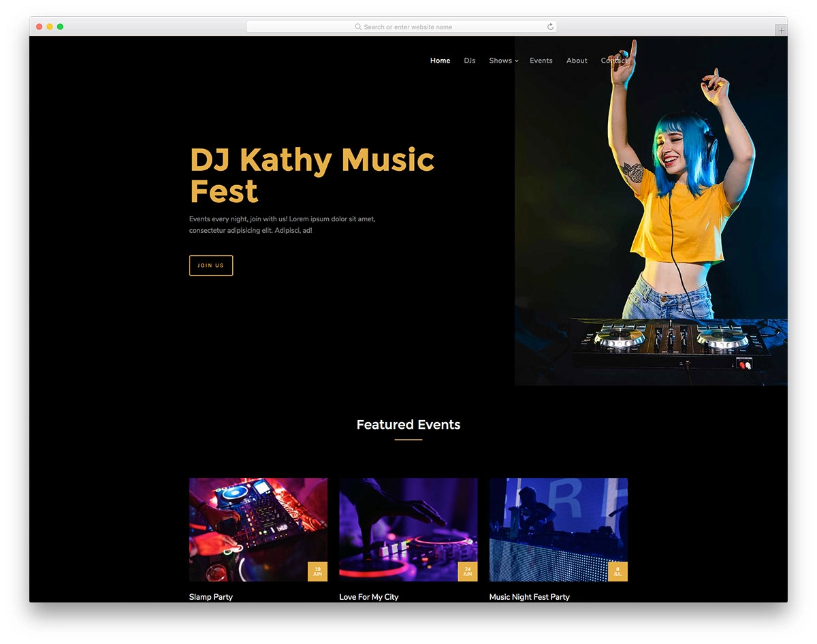
Task: Open the Music Night Fest Party event
Action: (529, 597)
